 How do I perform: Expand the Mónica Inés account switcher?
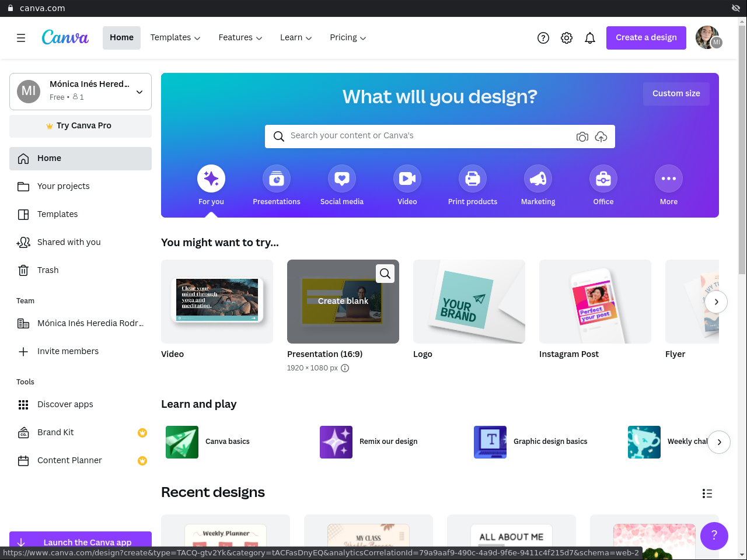(x=81, y=92)
